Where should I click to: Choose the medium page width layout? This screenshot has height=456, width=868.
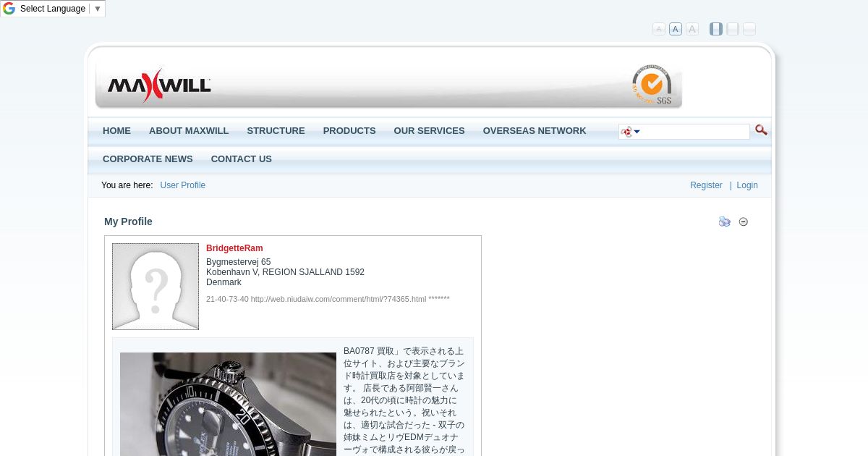pyautogui.click(x=733, y=29)
